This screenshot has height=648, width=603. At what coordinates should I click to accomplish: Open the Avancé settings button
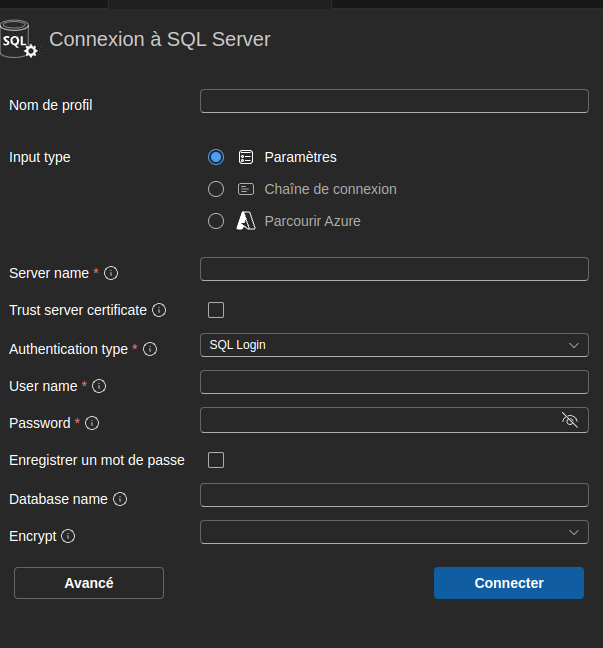pyautogui.click(x=89, y=583)
